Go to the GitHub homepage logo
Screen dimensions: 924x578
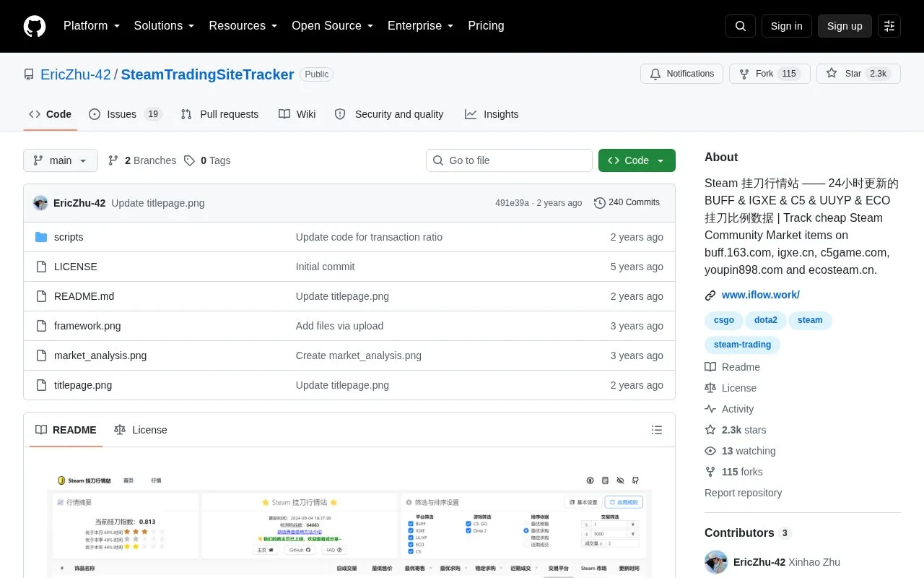click(x=35, y=26)
